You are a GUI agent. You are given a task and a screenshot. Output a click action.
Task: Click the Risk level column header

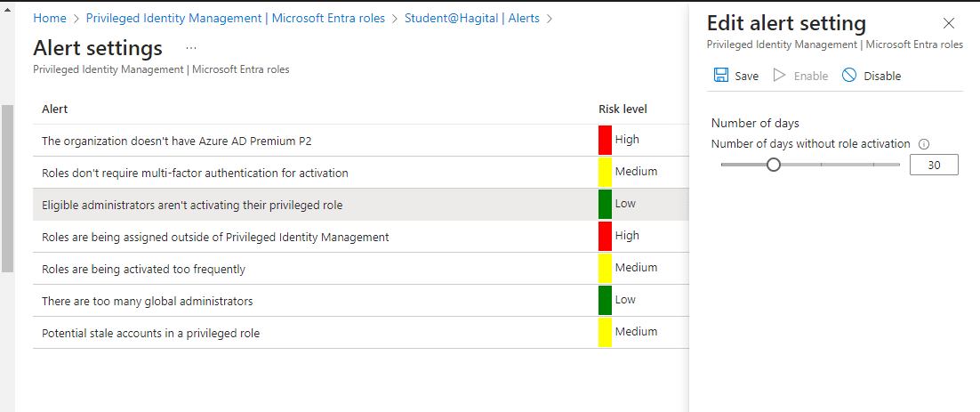623,109
